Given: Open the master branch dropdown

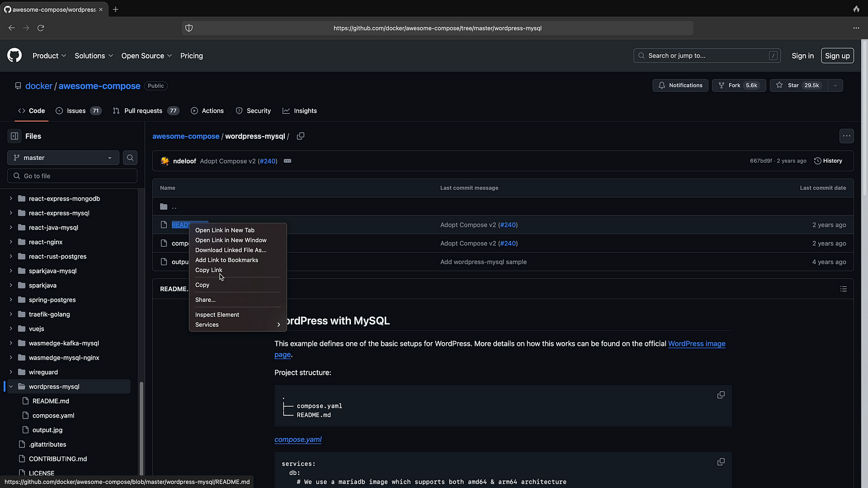Looking at the screenshot, I should pyautogui.click(x=63, y=158).
